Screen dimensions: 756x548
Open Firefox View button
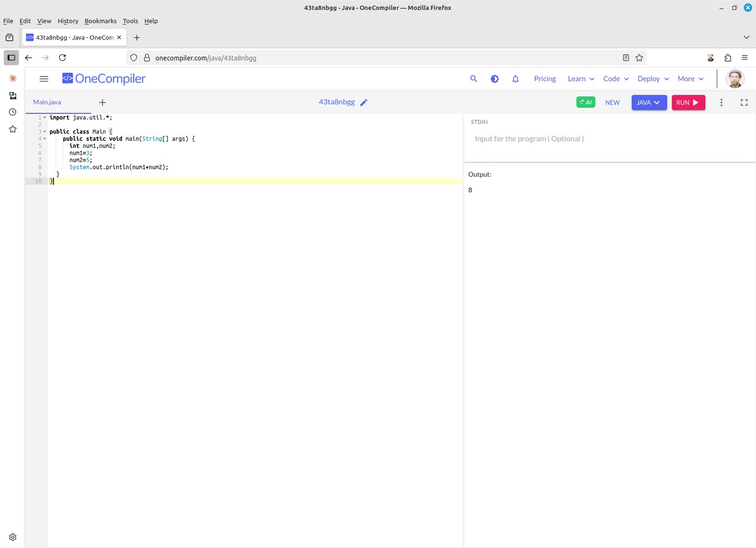[9, 37]
